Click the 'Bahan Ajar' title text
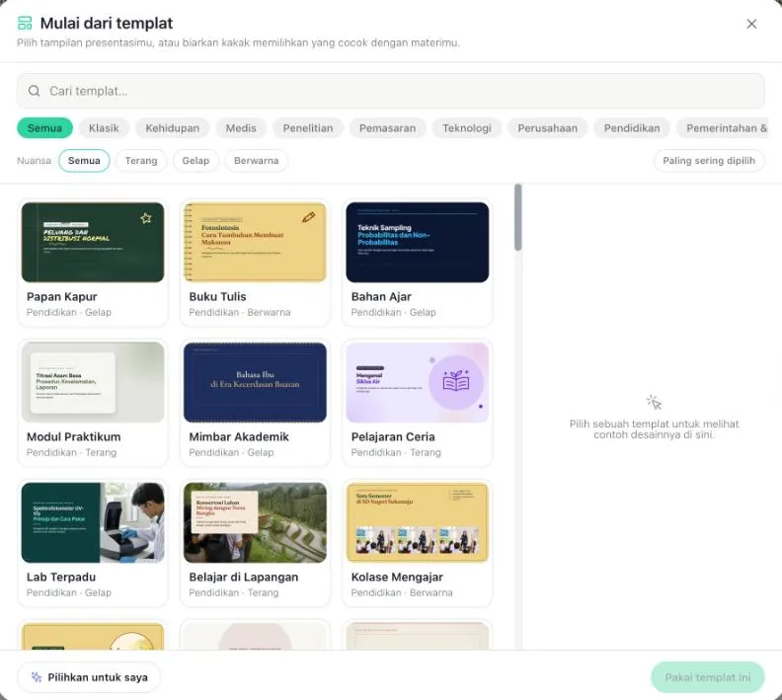782x700 pixels. coord(381,296)
